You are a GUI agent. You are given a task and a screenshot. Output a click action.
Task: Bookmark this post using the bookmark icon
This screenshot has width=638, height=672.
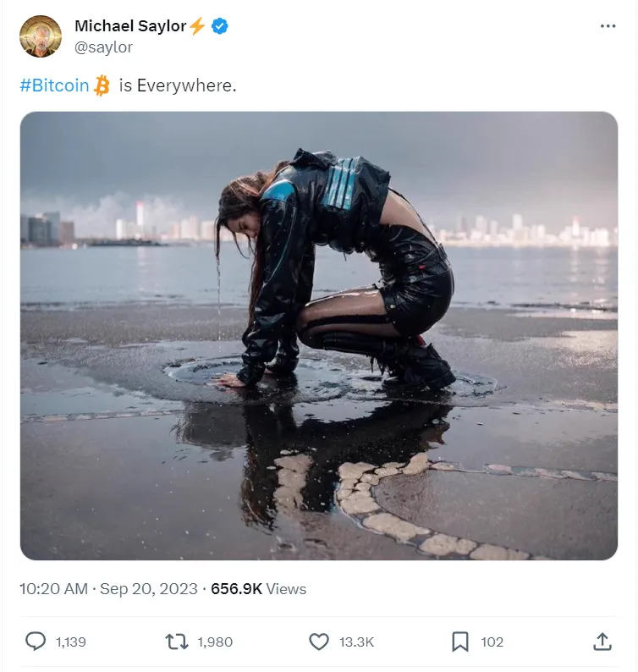[x=460, y=642]
